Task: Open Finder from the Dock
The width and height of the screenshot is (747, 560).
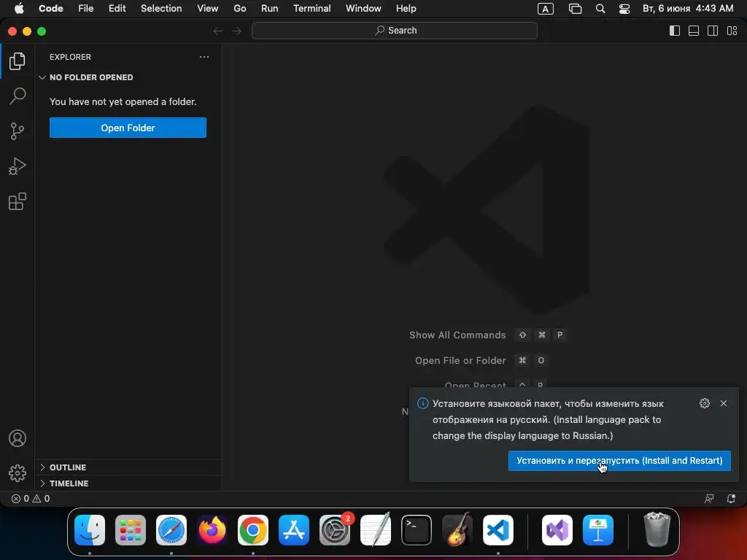Action: pyautogui.click(x=90, y=530)
